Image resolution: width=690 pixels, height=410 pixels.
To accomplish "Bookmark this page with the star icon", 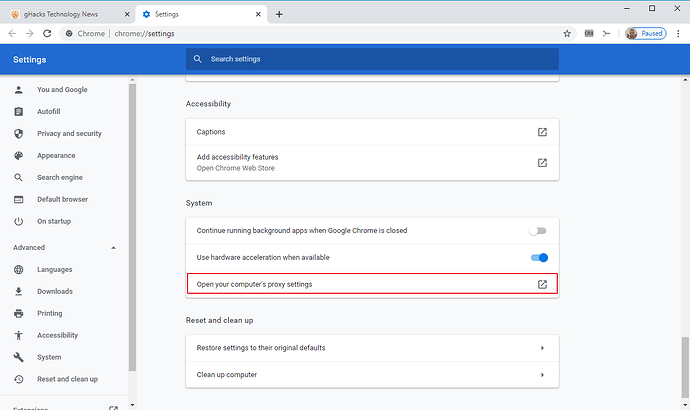I will 567,33.
